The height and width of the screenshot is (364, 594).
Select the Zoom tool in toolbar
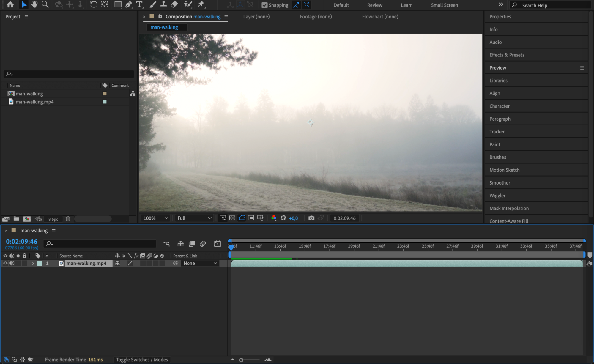[45, 4]
